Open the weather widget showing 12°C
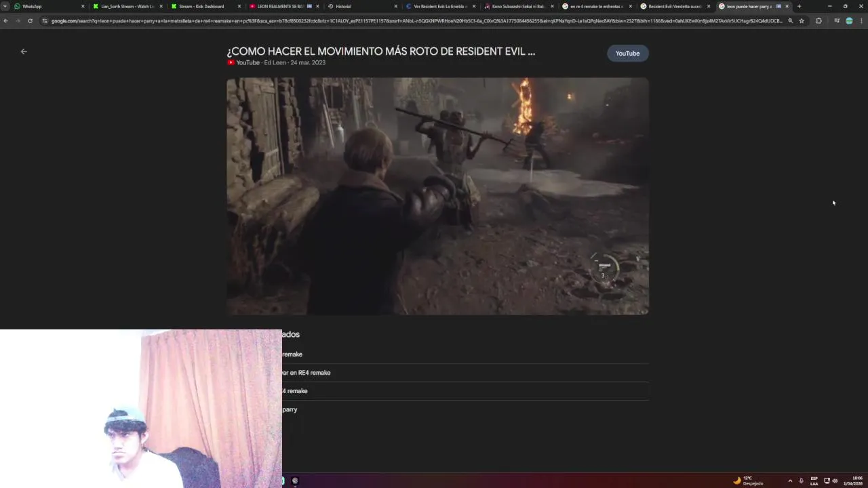The image size is (868, 488). pyautogui.click(x=748, y=481)
